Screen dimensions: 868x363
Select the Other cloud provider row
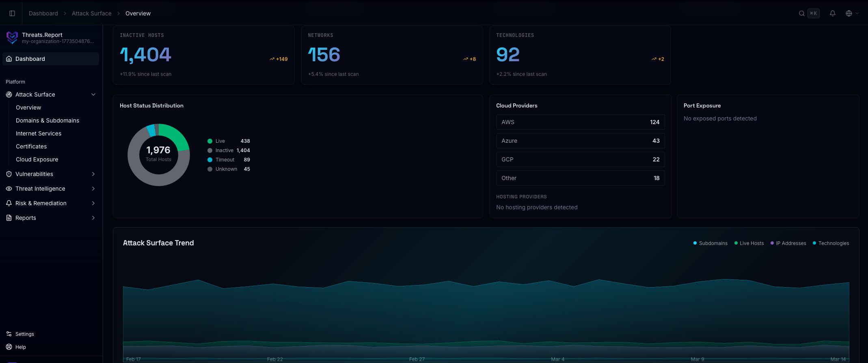[581, 178]
